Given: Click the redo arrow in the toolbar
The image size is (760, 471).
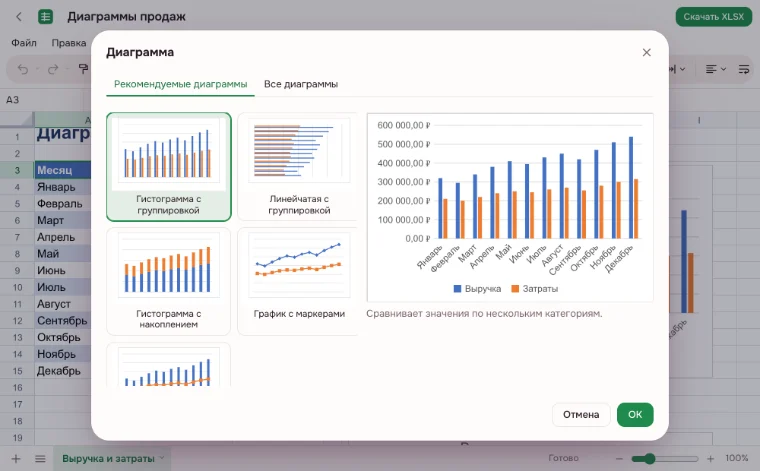Looking at the screenshot, I should pos(52,69).
